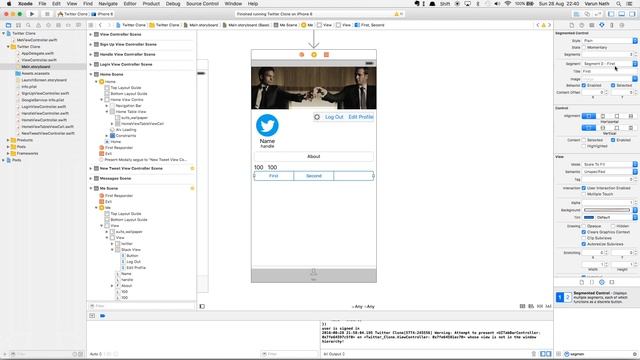
Task: Open the Source Control menu
Action: point(202,4)
